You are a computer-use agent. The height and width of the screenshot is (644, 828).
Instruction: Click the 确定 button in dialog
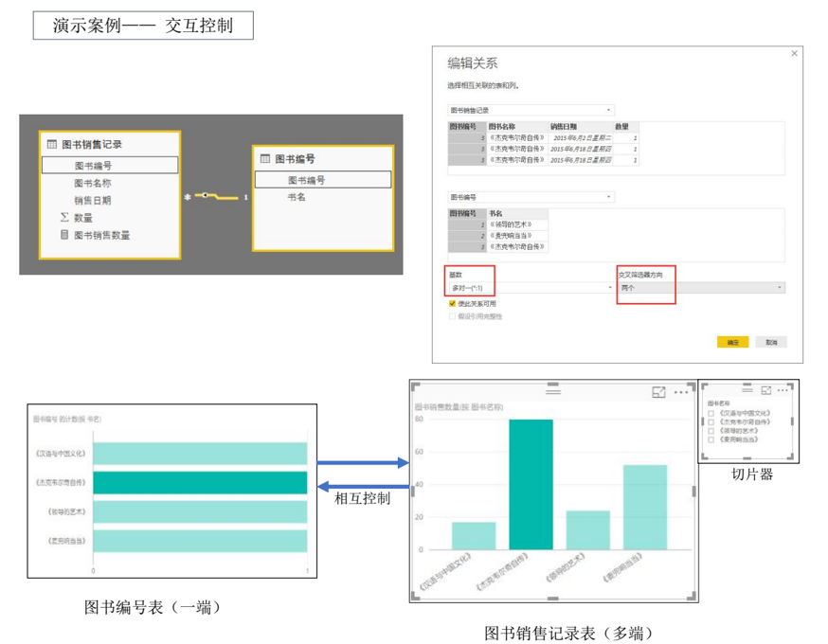pyautogui.click(x=732, y=342)
